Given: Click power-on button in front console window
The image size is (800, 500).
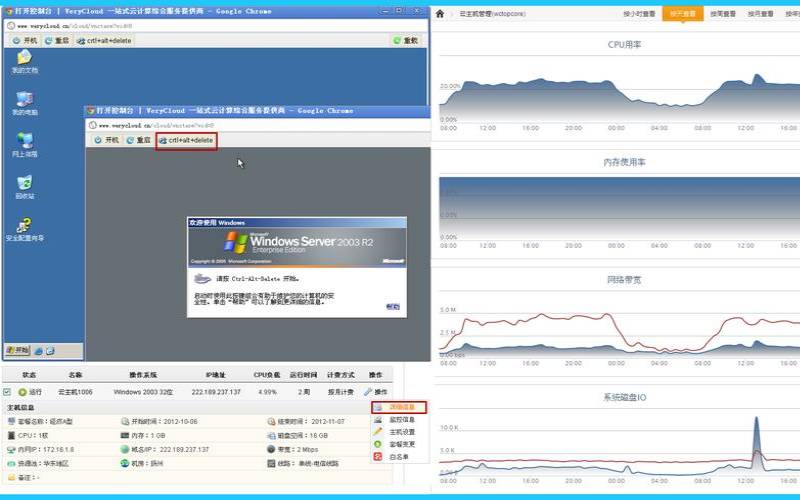Looking at the screenshot, I should [107, 140].
